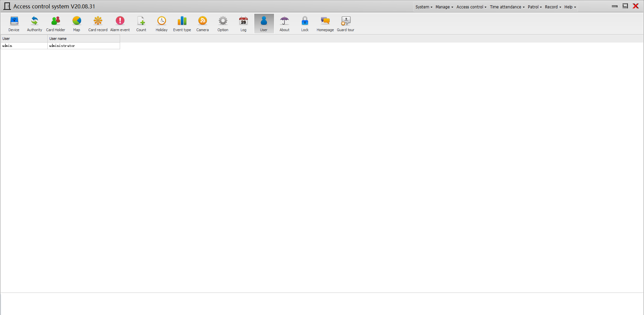The width and height of the screenshot is (644, 315).
Task: Select the Authority icon
Action: coord(35,23)
